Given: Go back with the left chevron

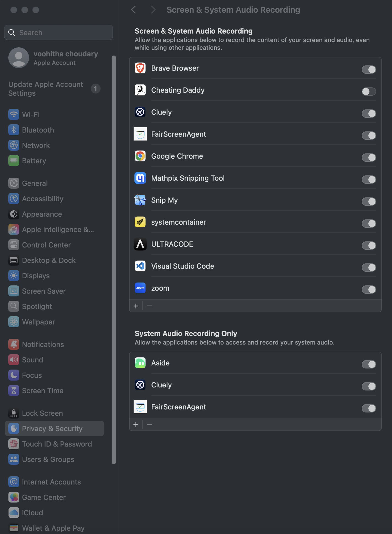Looking at the screenshot, I should [x=134, y=10].
